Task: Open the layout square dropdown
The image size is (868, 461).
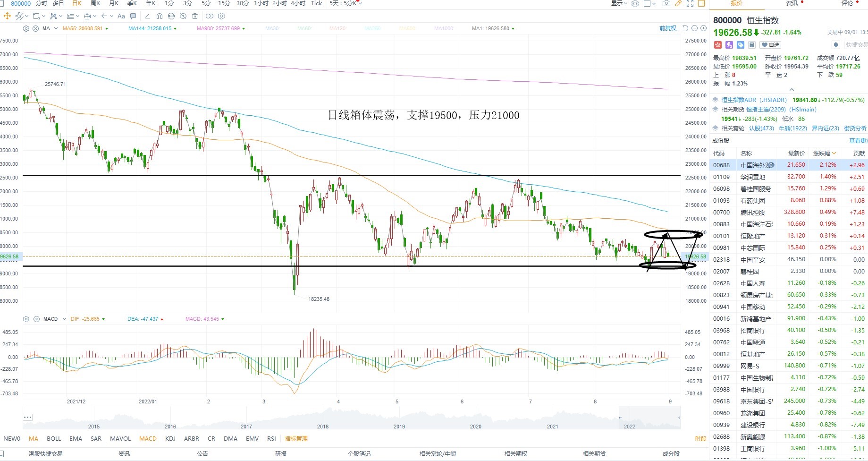Action: tap(650, 3)
